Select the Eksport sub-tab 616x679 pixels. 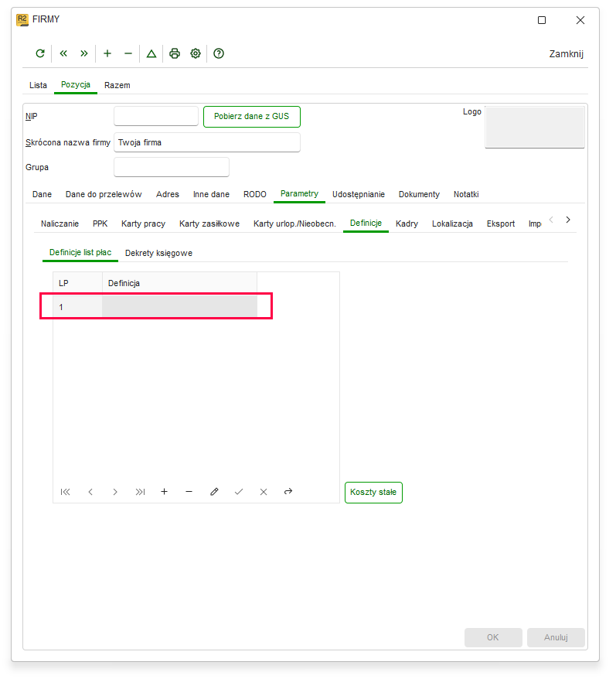(501, 223)
